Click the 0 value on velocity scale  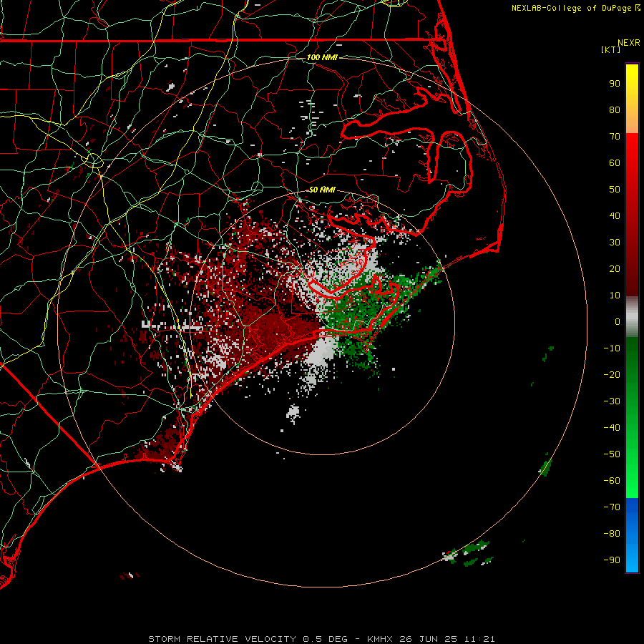pos(618,321)
